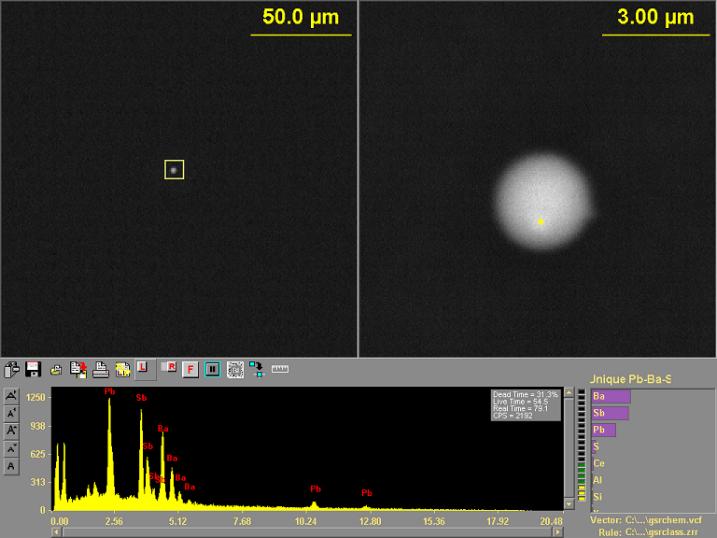
Task: Click the first toolbar icon left of save
Action: (12, 369)
